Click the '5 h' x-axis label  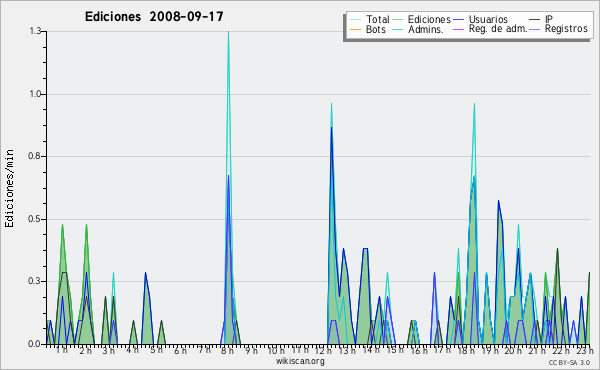pyautogui.click(x=156, y=350)
